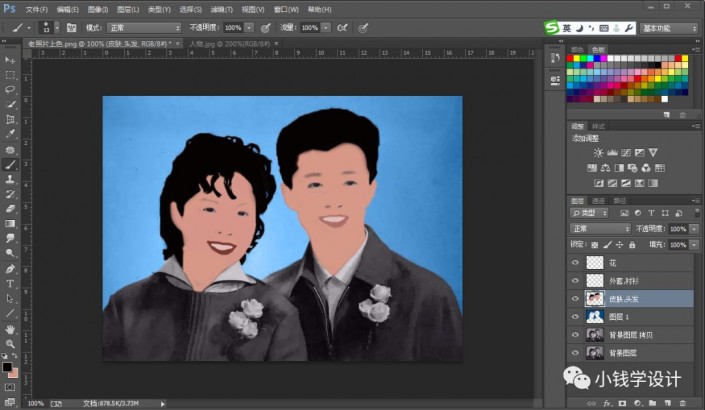
Task: Choose the Hand tool
Action: pos(10,328)
